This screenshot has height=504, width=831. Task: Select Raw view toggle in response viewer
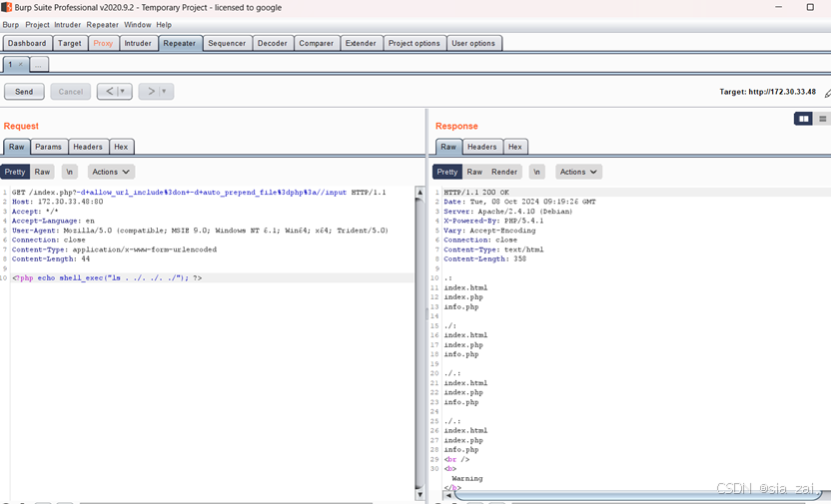(474, 172)
